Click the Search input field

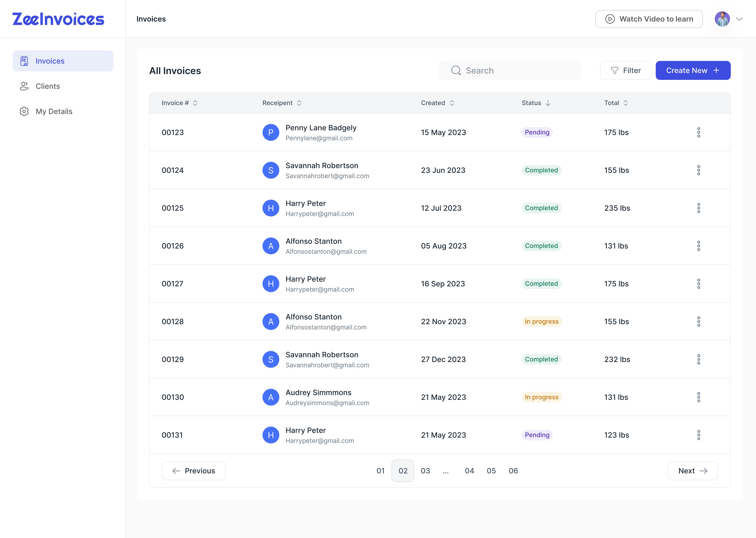510,71
